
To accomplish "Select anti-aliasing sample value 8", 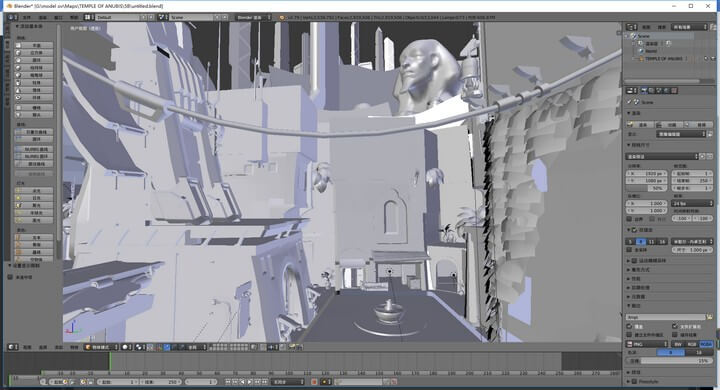I will click(x=641, y=242).
